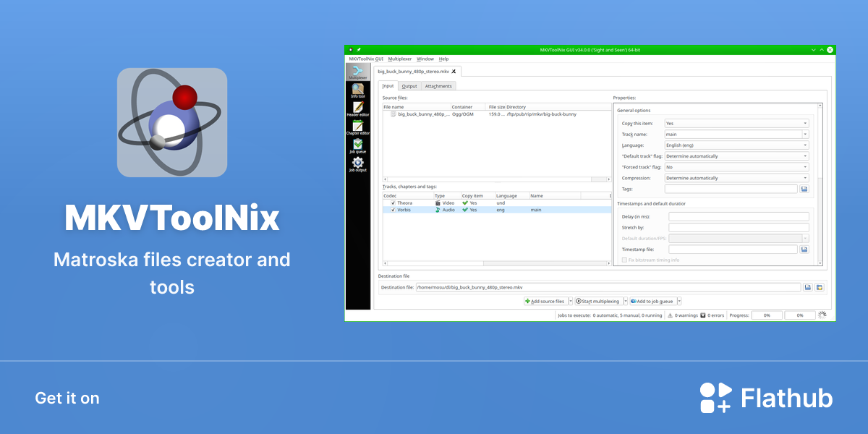This screenshot has width=868, height=434.
Task: Open the Window menu
Action: (x=425, y=59)
